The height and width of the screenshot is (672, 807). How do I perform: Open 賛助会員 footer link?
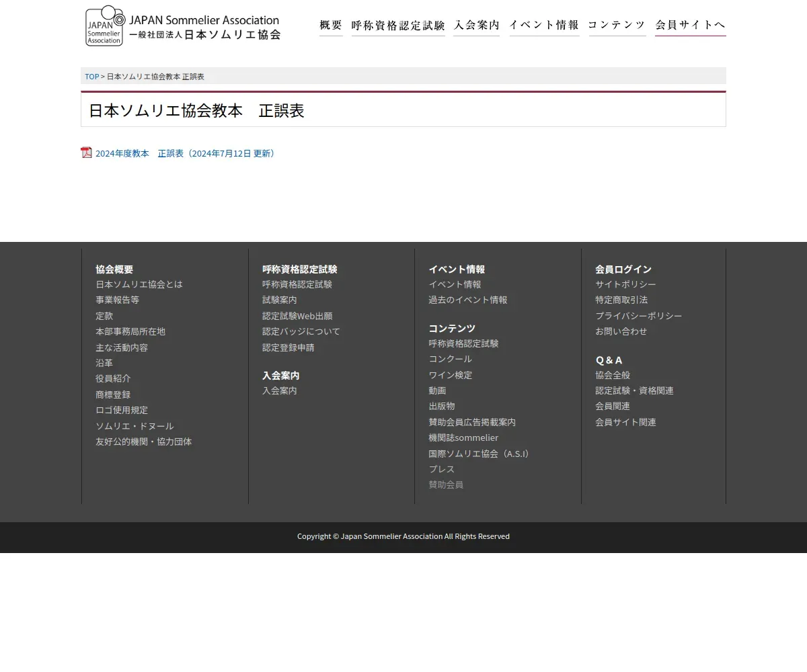click(446, 485)
